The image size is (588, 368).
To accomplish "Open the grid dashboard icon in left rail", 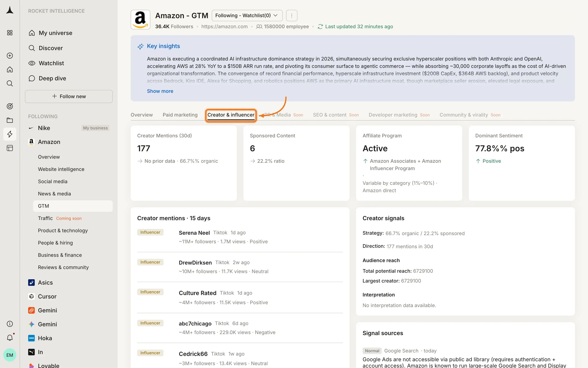I will pyautogui.click(x=10, y=33).
